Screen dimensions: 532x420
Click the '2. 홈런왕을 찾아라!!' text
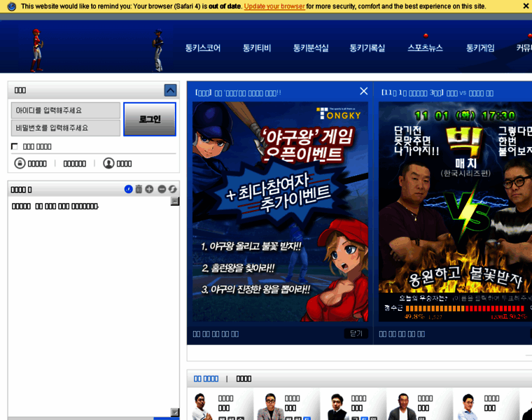(238, 268)
